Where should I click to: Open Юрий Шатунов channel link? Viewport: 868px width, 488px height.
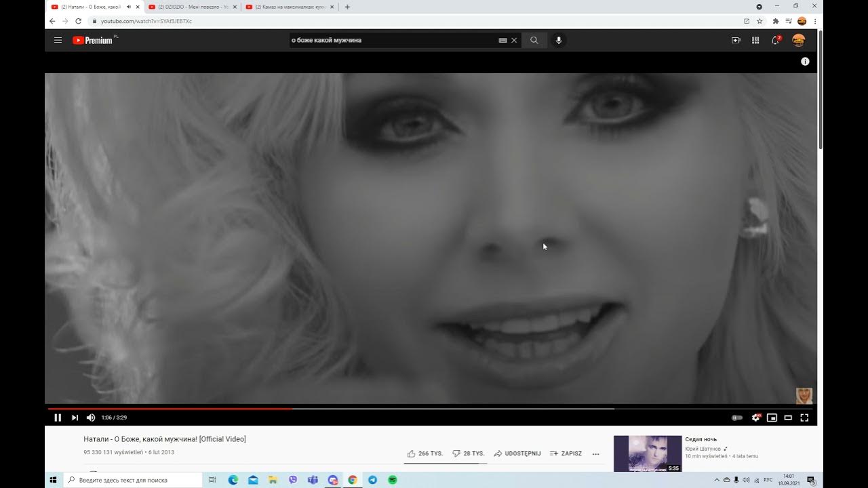tap(703, 449)
